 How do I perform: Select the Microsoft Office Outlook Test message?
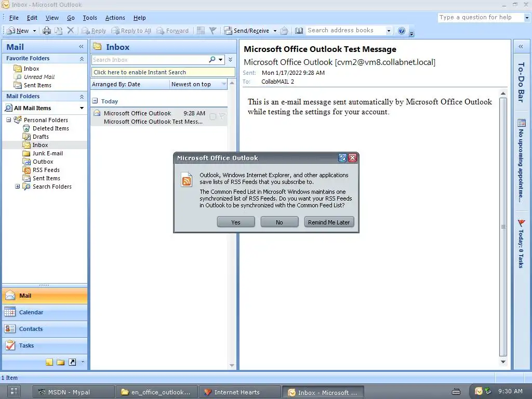point(159,117)
